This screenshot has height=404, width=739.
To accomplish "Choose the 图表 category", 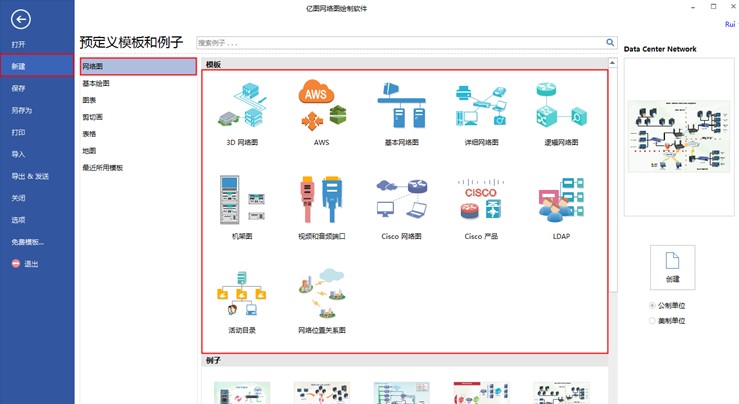I will 89,100.
